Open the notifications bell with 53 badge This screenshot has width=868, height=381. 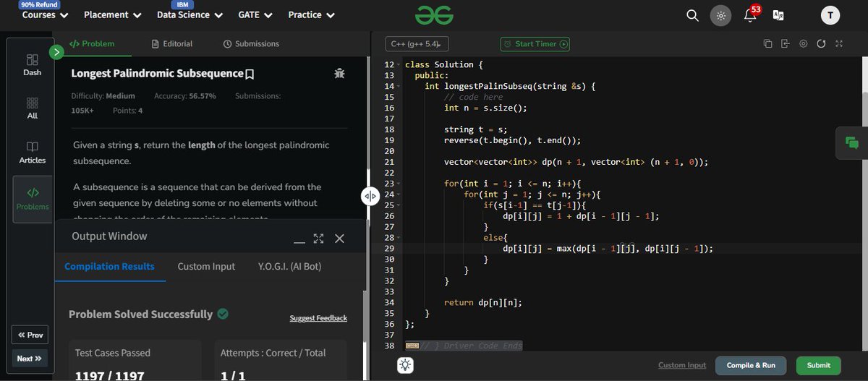click(750, 14)
